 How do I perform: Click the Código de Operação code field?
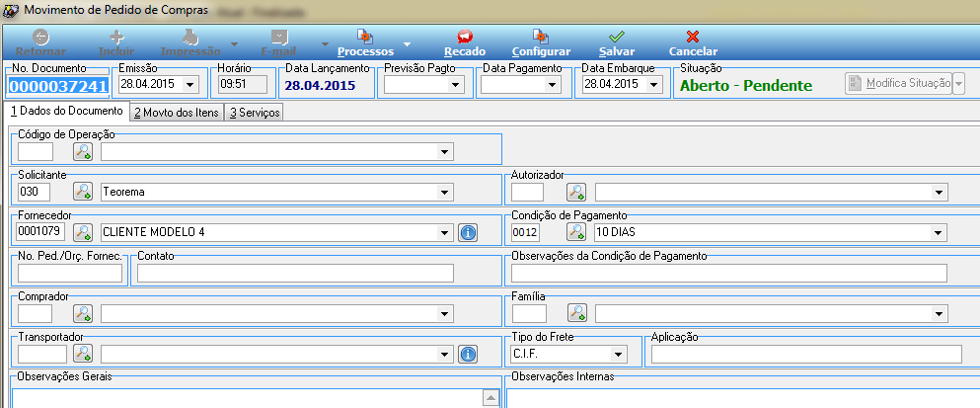tap(36, 151)
